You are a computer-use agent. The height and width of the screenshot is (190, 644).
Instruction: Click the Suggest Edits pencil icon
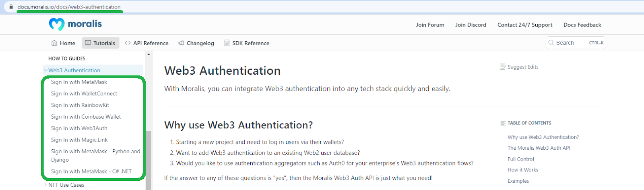tap(503, 67)
